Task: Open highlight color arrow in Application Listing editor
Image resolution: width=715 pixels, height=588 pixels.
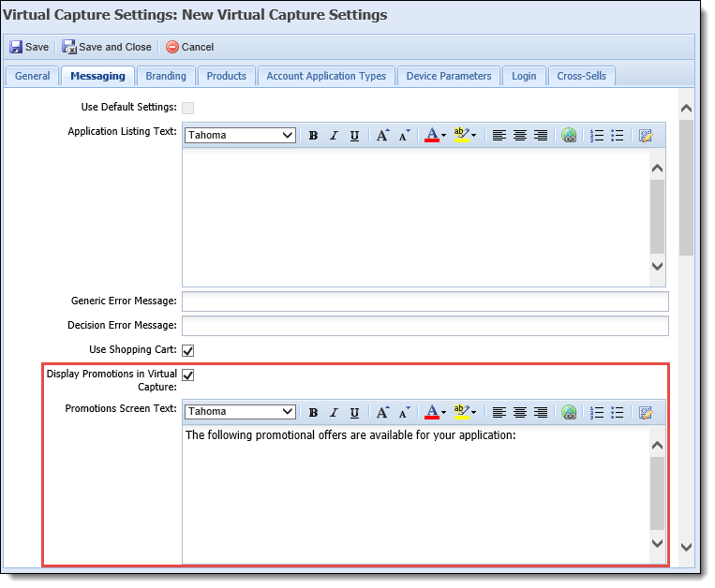Action: 474,135
